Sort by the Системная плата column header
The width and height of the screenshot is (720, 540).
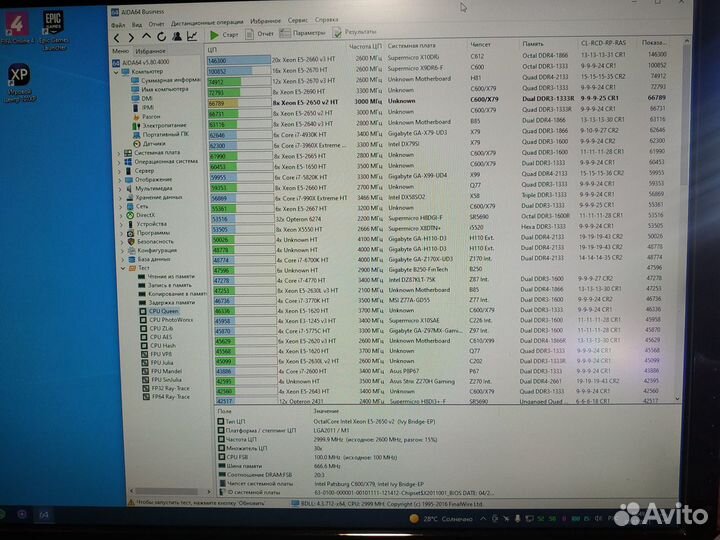(x=412, y=45)
